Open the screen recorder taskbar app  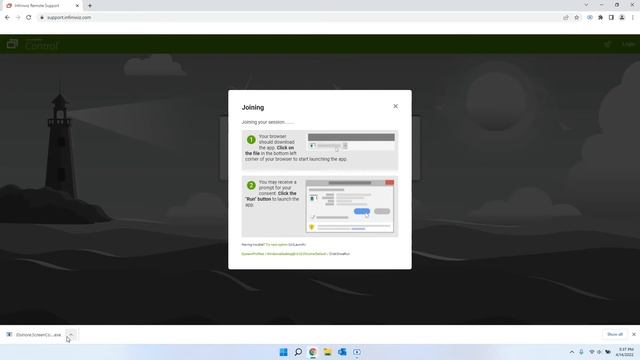pos(357,352)
